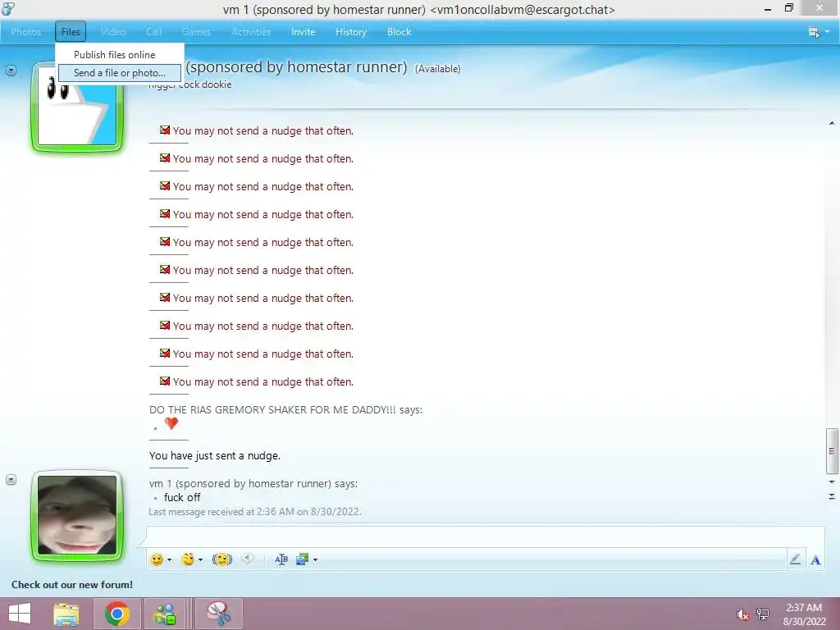The width and height of the screenshot is (840, 630).
Task: Open the Video toolbar item
Action: (113, 32)
